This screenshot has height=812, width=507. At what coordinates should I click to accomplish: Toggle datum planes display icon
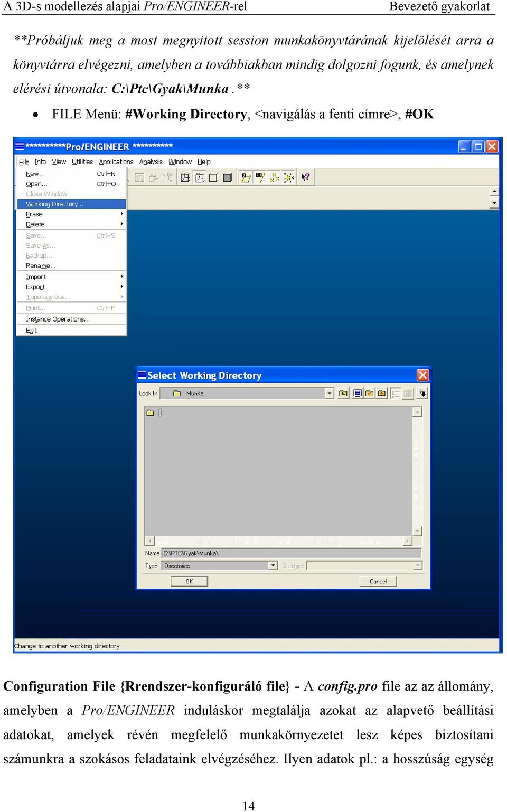coord(246,177)
